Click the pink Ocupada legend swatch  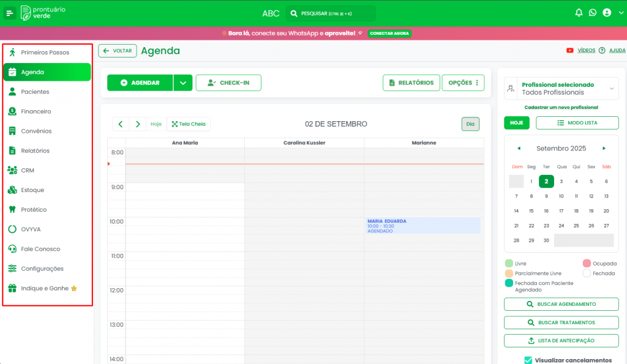click(x=587, y=264)
